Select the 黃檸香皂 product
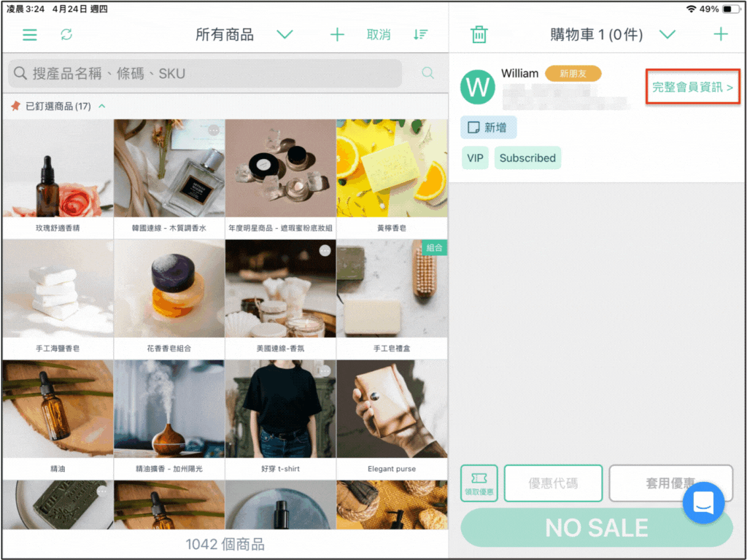 coord(392,179)
